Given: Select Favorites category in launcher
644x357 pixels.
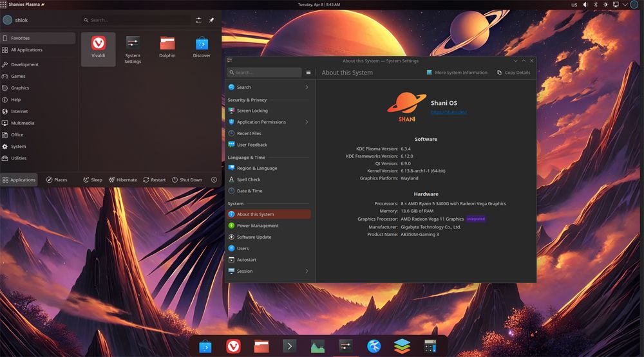Looking at the screenshot, I should pos(38,38).
